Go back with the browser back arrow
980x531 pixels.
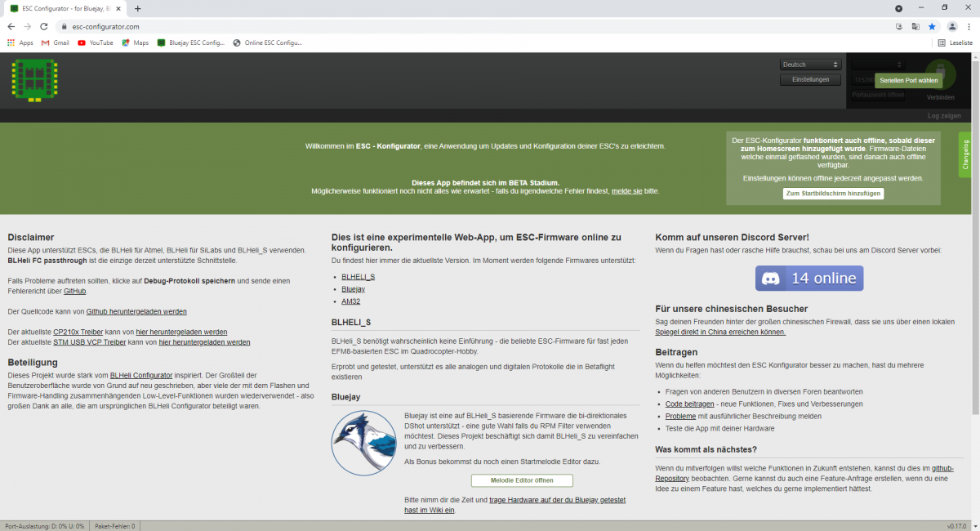[x=11, y=26]
